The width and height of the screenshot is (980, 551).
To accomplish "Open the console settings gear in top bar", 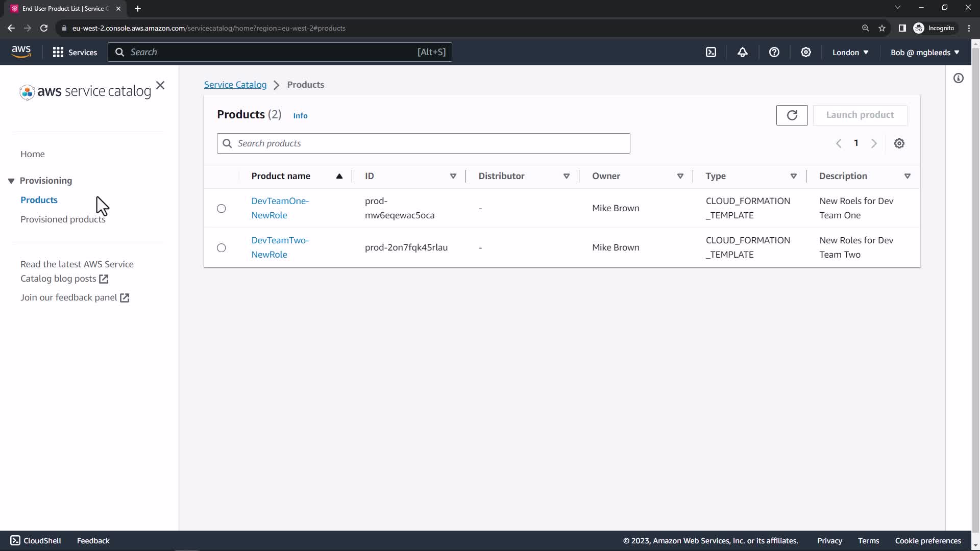I will 806,52.
